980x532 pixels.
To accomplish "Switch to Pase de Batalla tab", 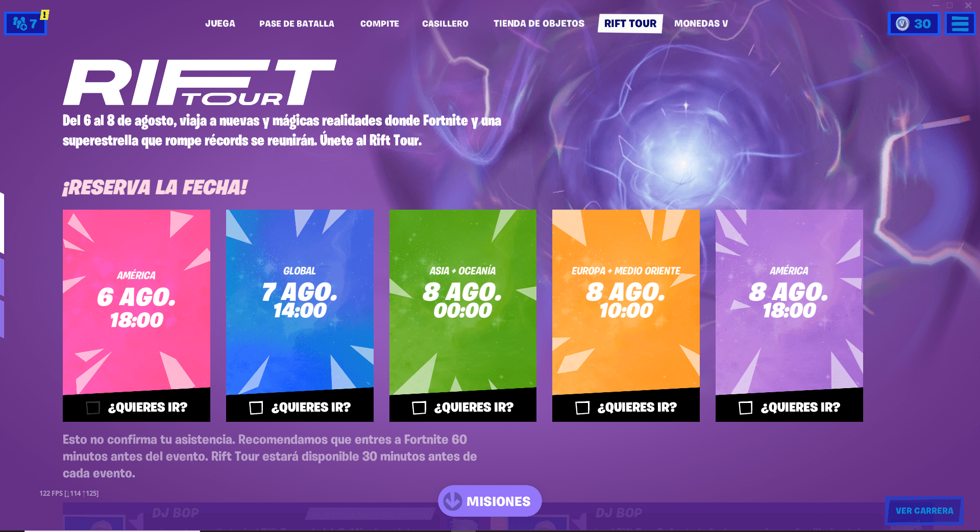I will pyautogui.click(x=297, y=23).
